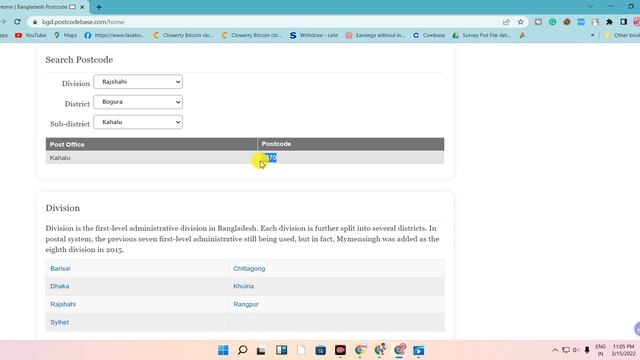
Task: Click the Postcode column header
Action: tap(351, 144)
